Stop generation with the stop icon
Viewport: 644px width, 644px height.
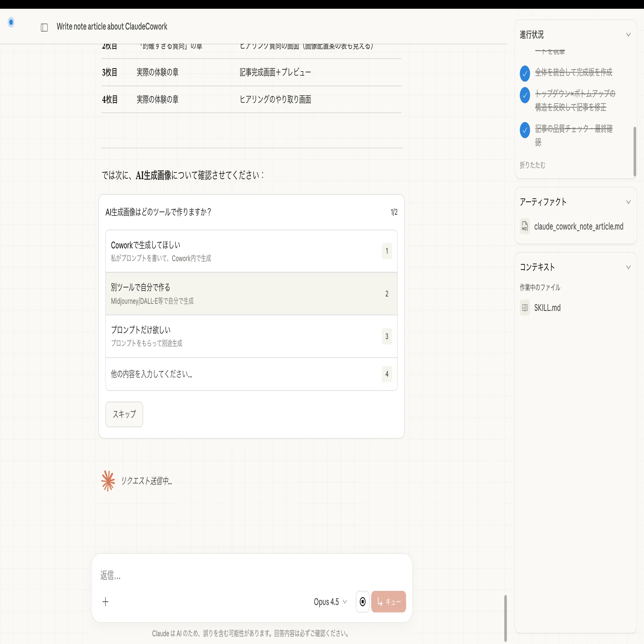pyautogui.click(x=363, y=602)
